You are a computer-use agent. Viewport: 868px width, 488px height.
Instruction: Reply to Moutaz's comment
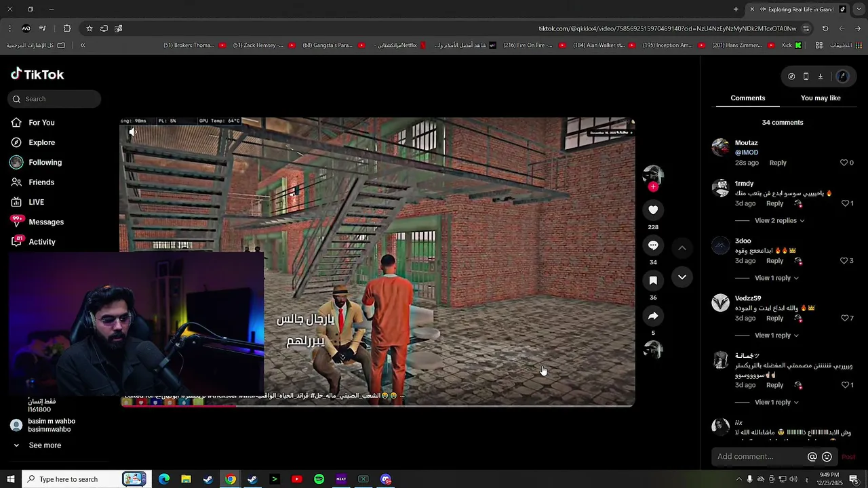coord(778,163)
